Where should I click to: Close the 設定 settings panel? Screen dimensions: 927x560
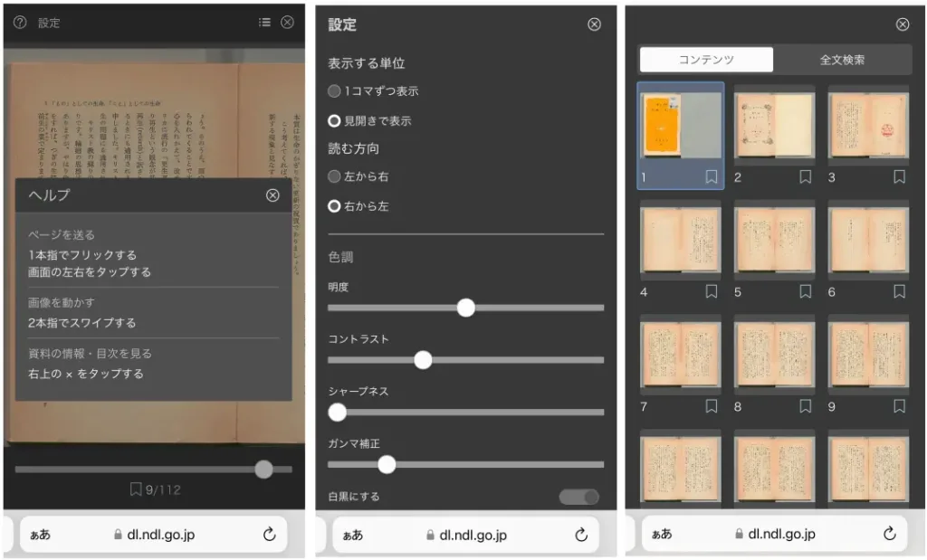[594, 24]
